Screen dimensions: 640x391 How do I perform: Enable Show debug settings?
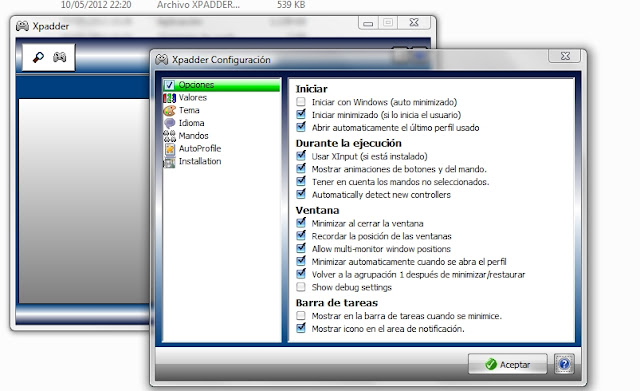click(x=301, y=287)
